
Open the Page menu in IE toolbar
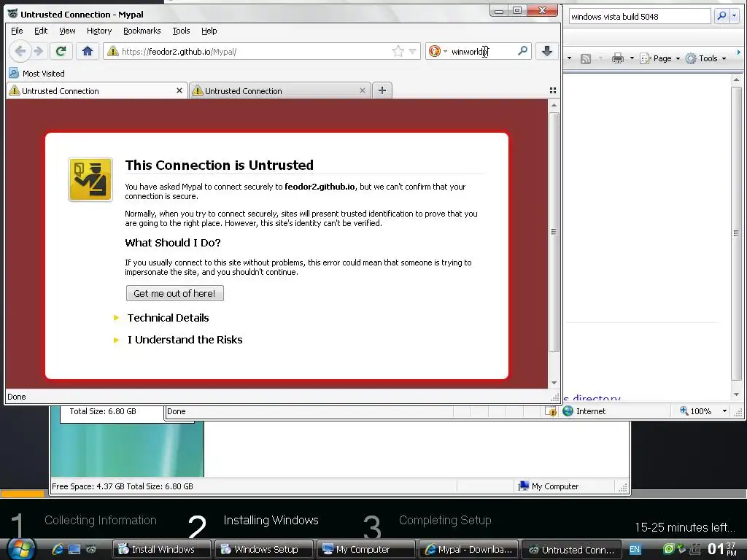pos(659,58)
